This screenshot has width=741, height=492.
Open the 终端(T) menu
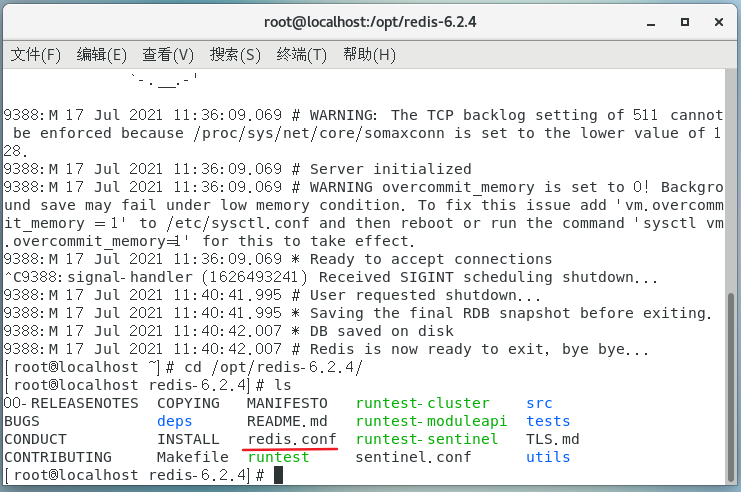(x=302, y=55)
